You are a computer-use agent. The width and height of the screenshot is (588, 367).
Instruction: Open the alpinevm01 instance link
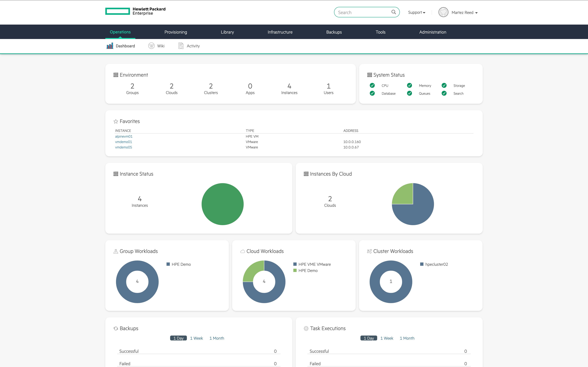(x=124, y=136)
